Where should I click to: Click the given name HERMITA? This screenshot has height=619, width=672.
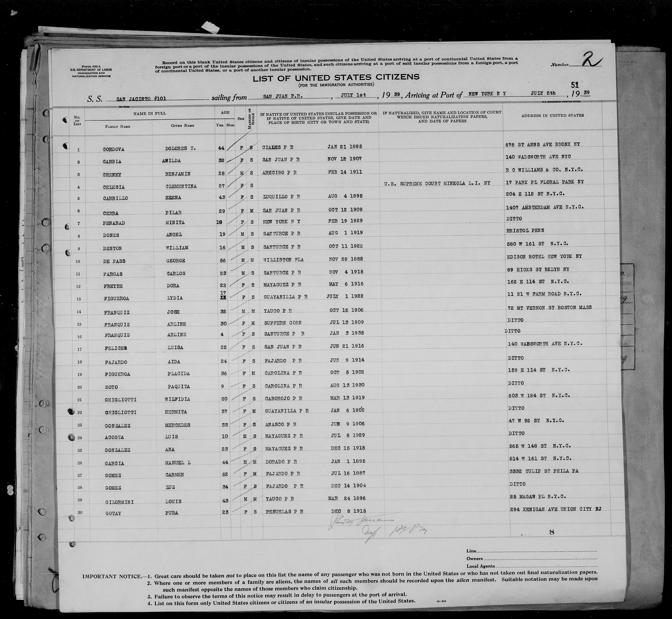176,412
